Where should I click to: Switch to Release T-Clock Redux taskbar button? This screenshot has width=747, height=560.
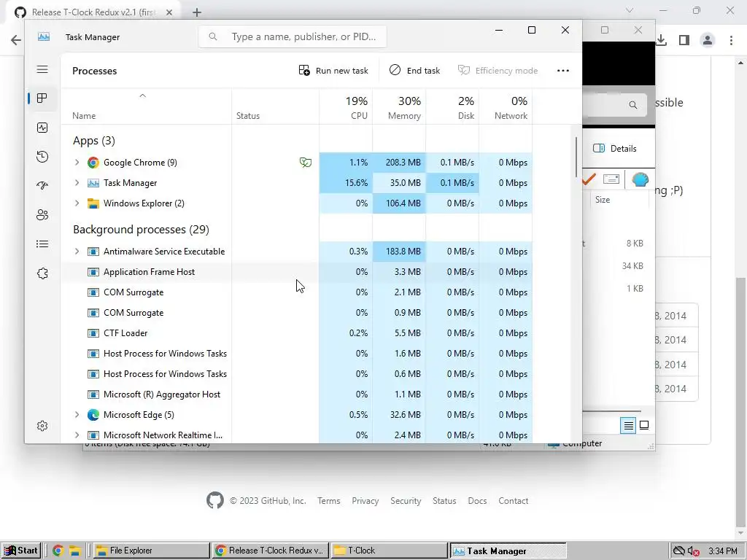270,551
